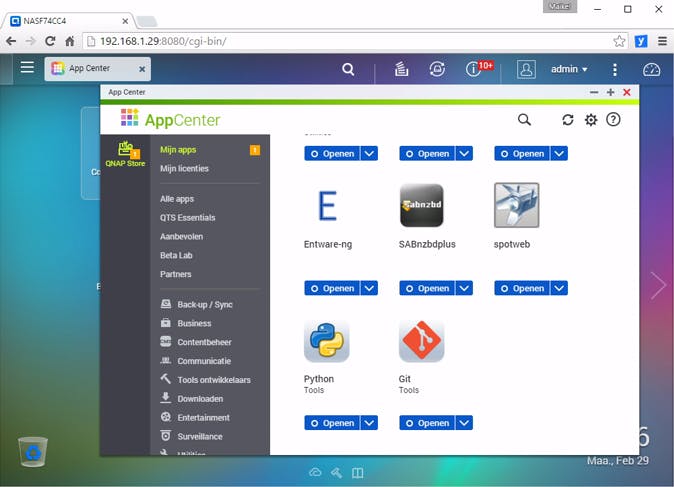Image resolution: width=674 pixels, height=487 pixels.
Task: Select Business category
Action: coord(186,323)
